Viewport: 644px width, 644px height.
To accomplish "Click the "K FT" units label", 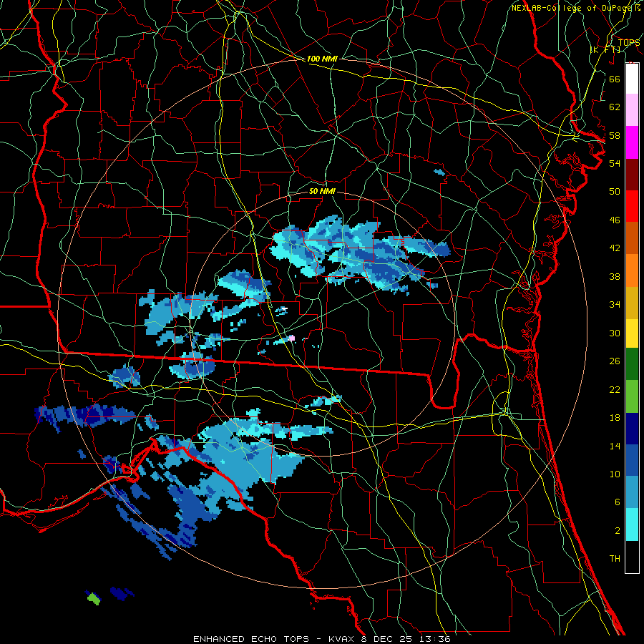I will (x=605, y=49).
